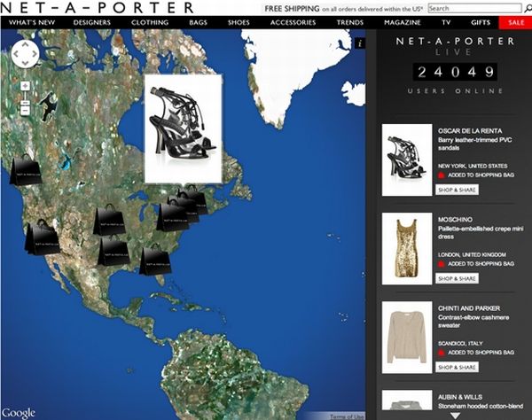
Task: Open the Gifts section
Action: pos(481,23)
